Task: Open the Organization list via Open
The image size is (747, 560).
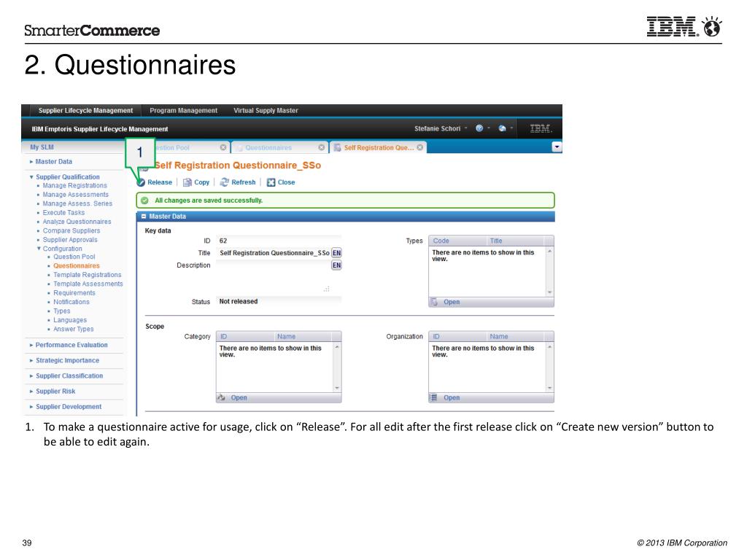Action: [451, 397]
